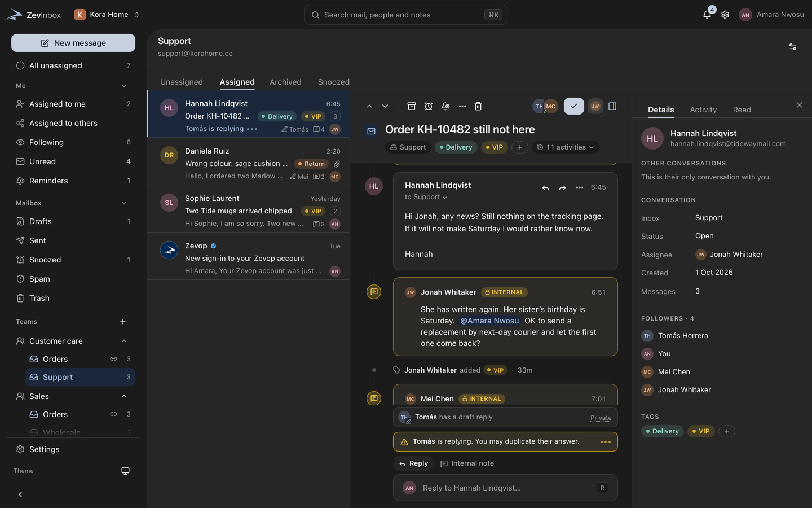Switch to the Unassigned tab
The height and width of the screenshot is (508, 812).
coord(182,82)
